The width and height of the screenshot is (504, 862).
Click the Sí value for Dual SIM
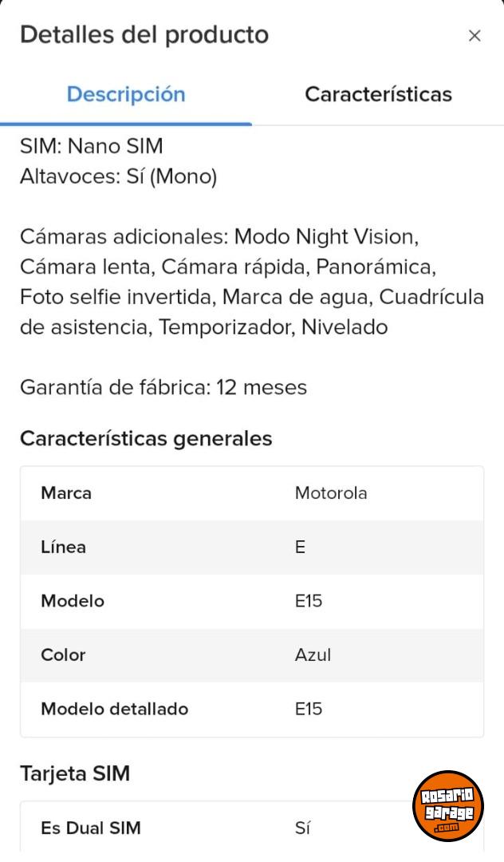[302, 828]
